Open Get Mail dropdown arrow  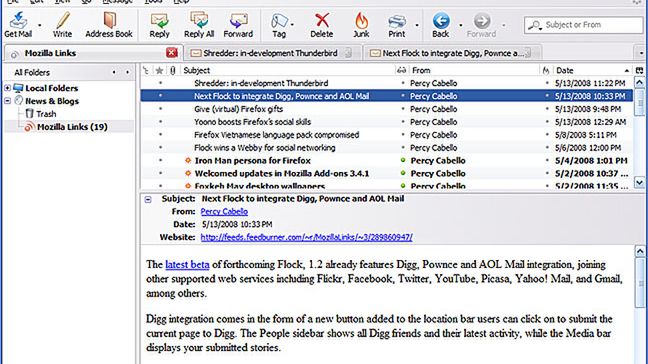[x=40, y=25]
